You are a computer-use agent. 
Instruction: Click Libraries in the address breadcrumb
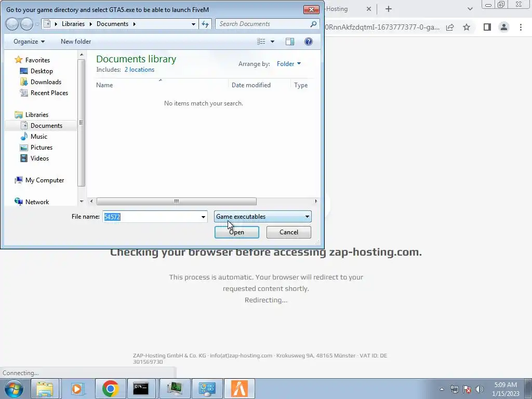[73, 24]
